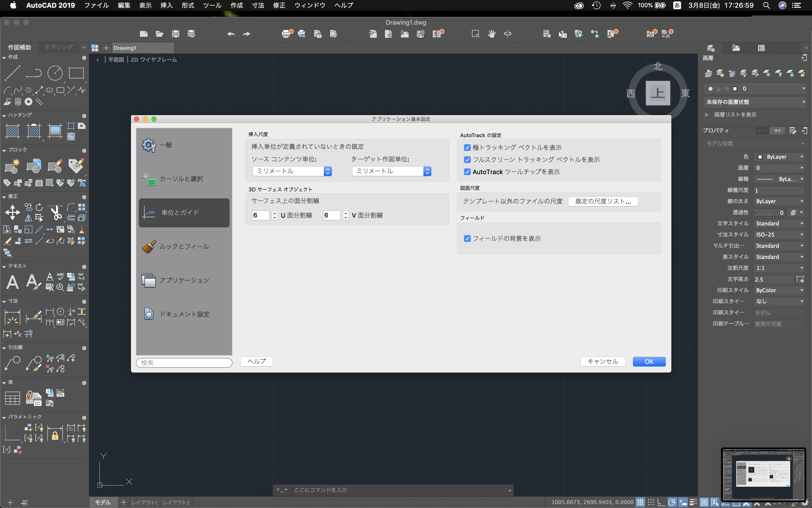Select the Move tool in 修正 panel

12,212
